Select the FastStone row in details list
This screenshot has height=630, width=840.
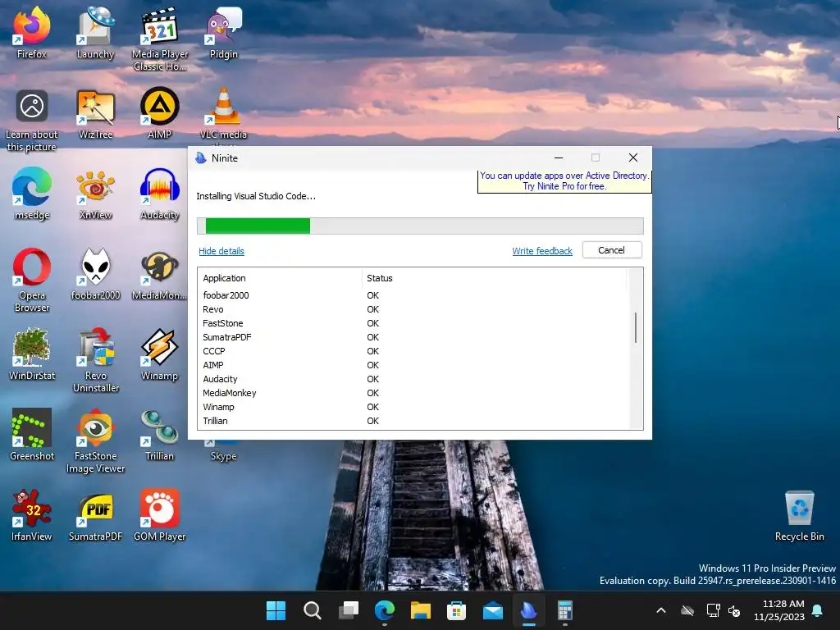(x=413, y=323)
